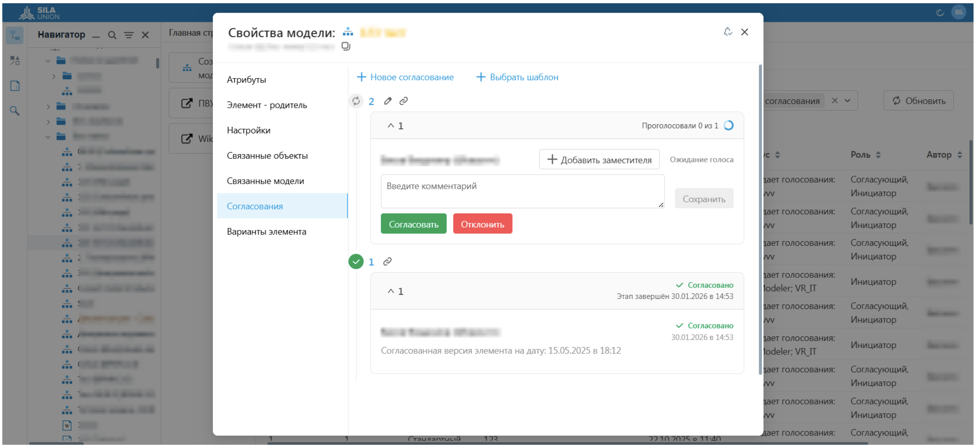980x448 pixels.
Task: Click Добавить заместителя button
Action: 599,160
